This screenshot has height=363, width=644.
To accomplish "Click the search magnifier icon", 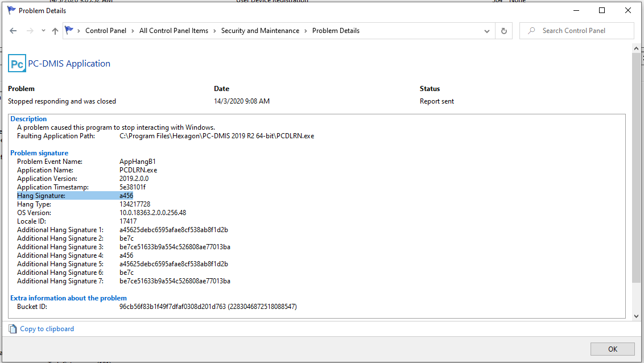I will tap(531, 30).
